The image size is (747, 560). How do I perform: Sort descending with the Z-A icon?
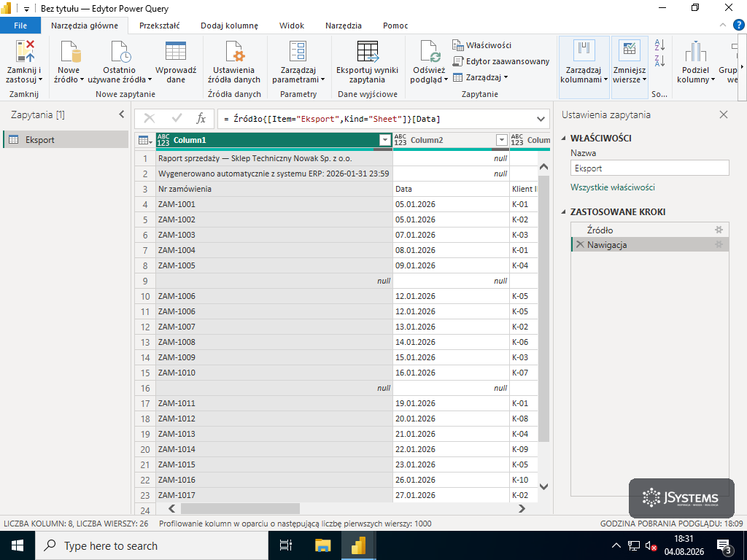(x=659, y=61)
